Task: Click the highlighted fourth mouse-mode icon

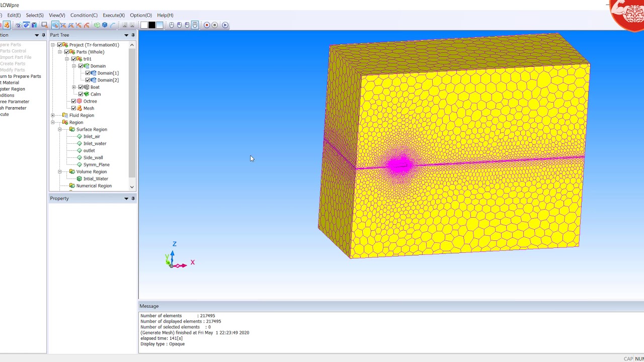Action: [x=195, y=25]
